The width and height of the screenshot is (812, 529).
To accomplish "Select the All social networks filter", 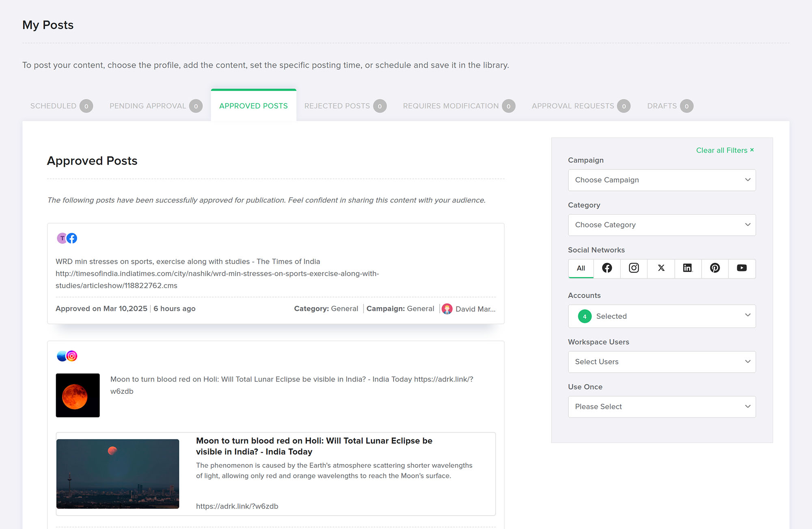I will pos(581,268).
